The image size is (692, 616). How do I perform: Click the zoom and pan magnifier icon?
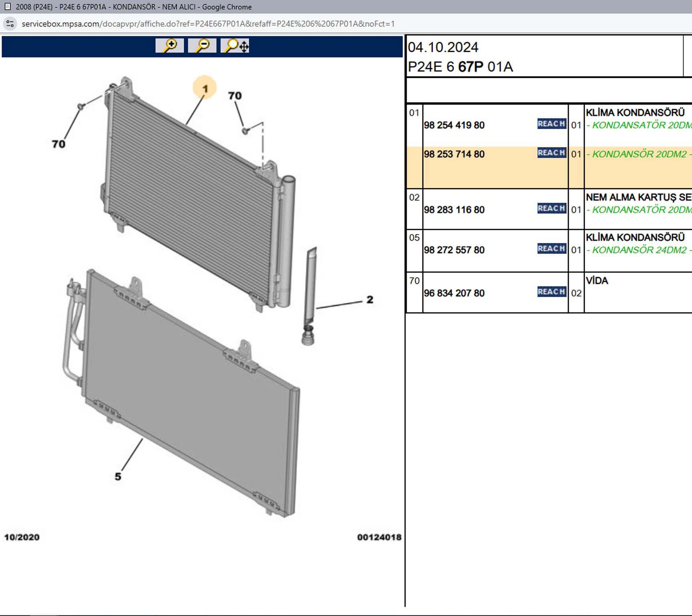tap(235, 46)
